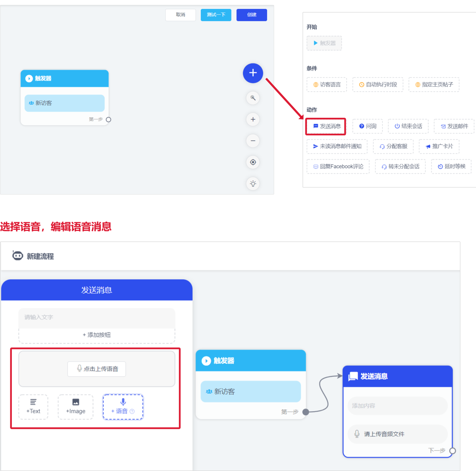The height and width of the screenshot is (471, 476).
Task: Click the 取消 cancel button
Action: click(x=181, y=15)
